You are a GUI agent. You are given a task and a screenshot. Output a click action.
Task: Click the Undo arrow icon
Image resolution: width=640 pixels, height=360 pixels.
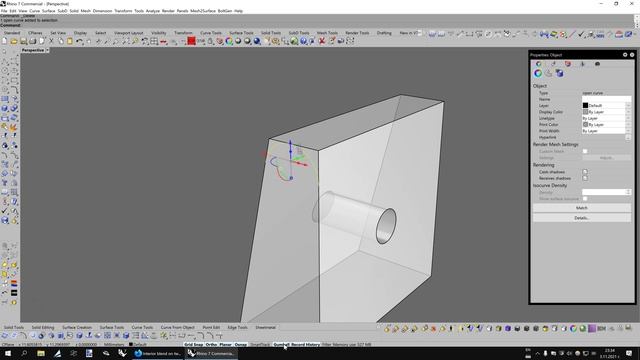coord(80,41)
